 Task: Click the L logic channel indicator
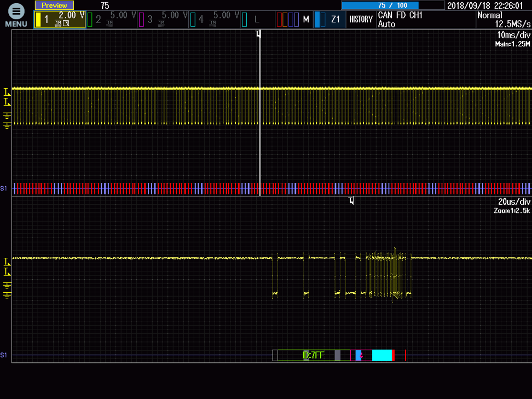coord(256,20)
